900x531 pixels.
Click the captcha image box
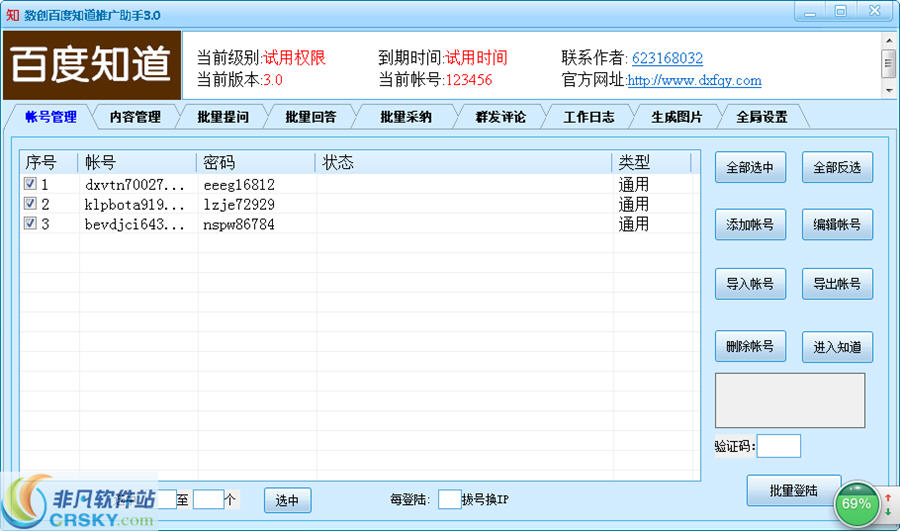coord(790,401)
